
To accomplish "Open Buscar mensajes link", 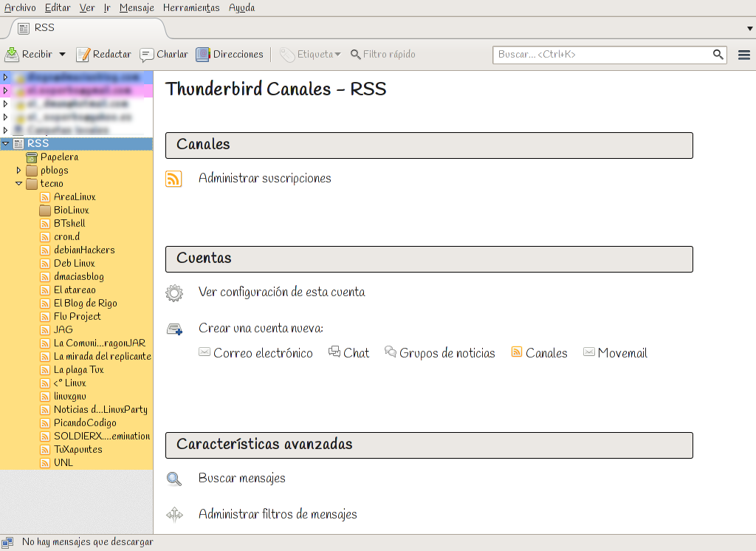I will pos(242,478).
